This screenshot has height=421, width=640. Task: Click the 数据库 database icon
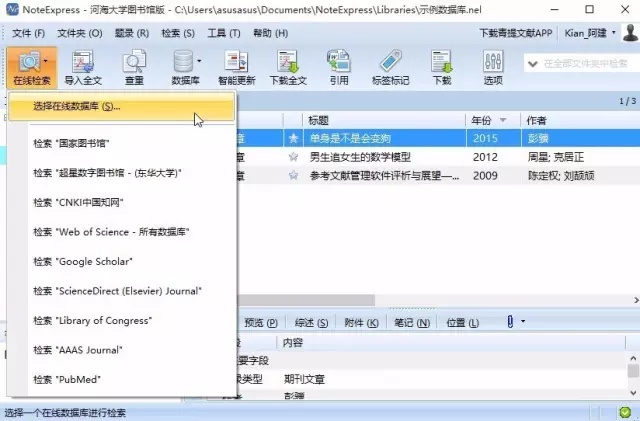tap(183, 62)
